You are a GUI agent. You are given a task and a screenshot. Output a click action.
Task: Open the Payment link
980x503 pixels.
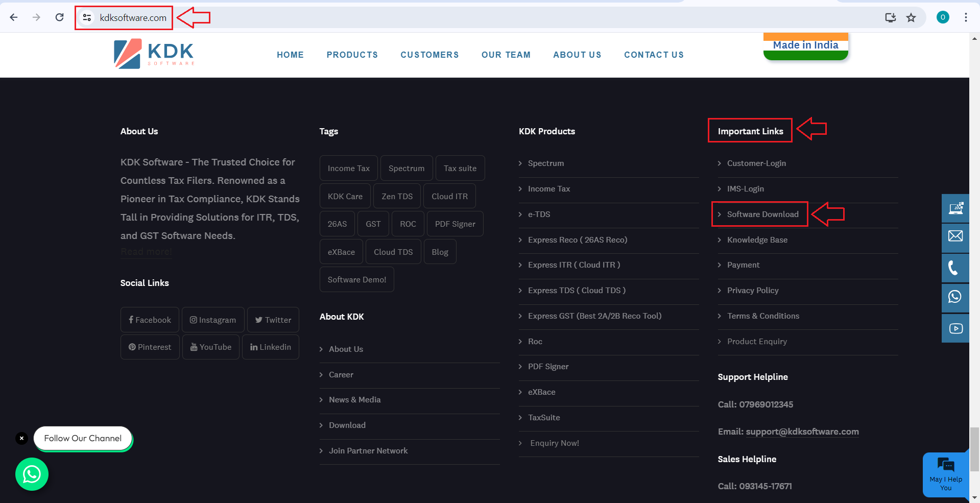tap(743, 265)
